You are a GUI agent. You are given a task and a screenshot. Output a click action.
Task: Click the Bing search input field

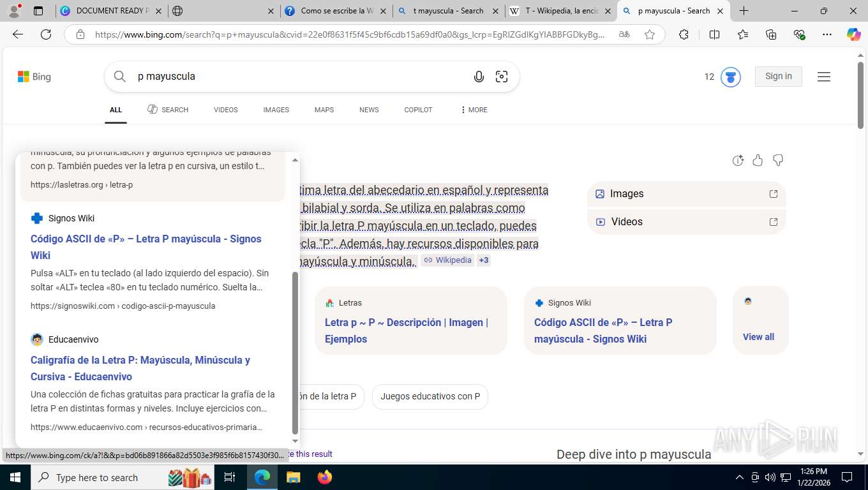click(x=300, y=77)
